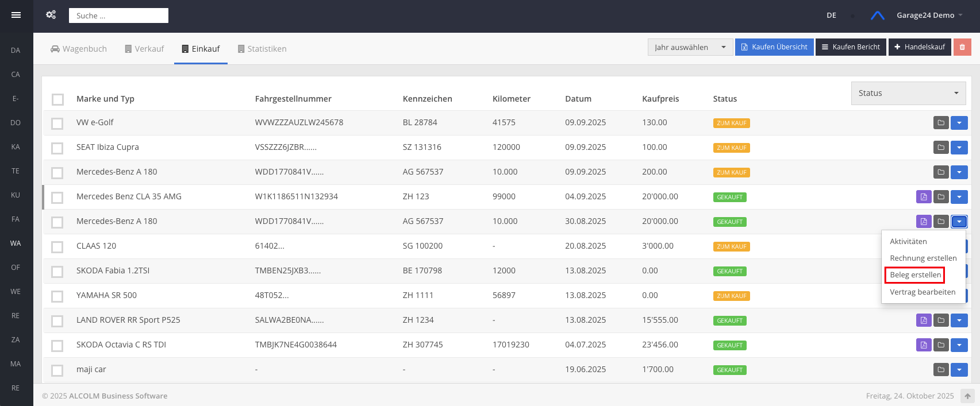980x406 pixels.
Task: Select the YAMAHA SR 500 row checkbox
Action: (57, 296)
